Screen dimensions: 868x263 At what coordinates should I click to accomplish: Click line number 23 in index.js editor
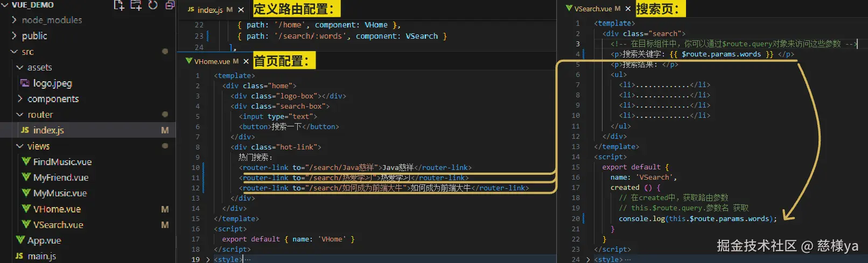click(199, 36)
